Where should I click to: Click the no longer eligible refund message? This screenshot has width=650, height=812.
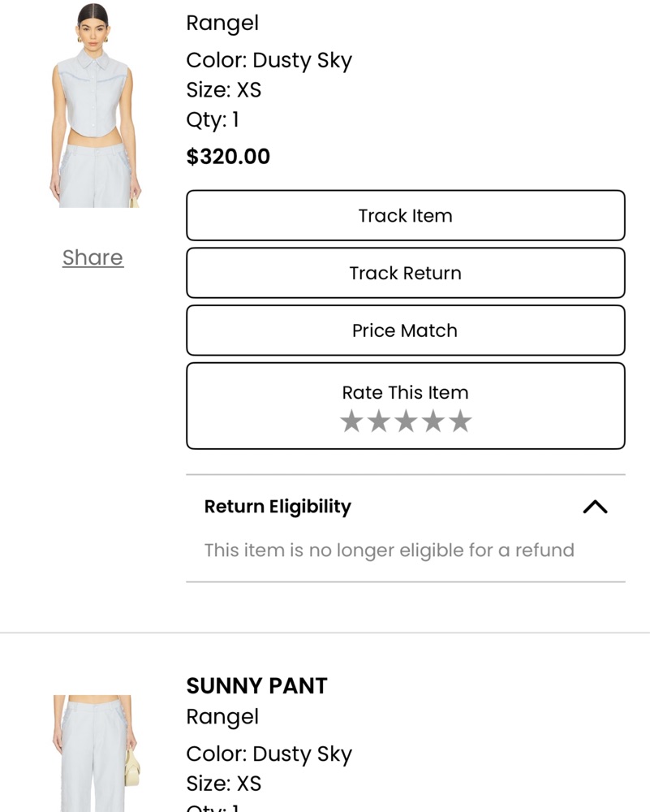[390, 551]
